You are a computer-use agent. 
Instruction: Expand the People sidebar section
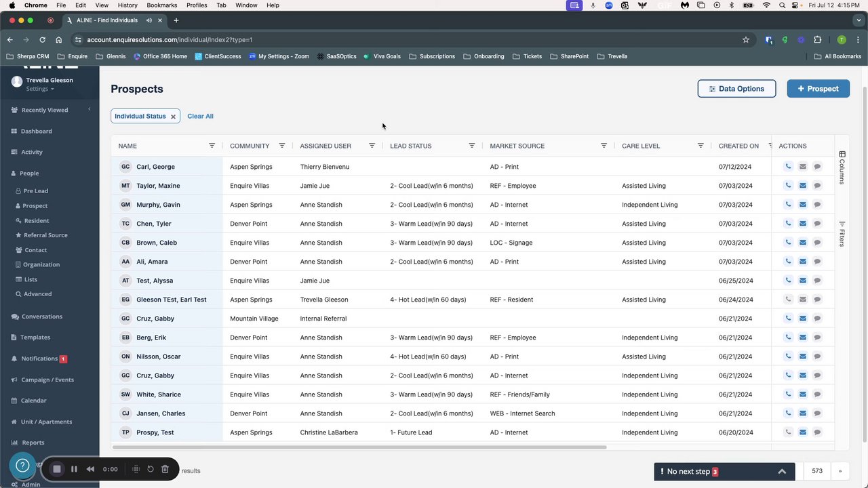tap(29, 174)
